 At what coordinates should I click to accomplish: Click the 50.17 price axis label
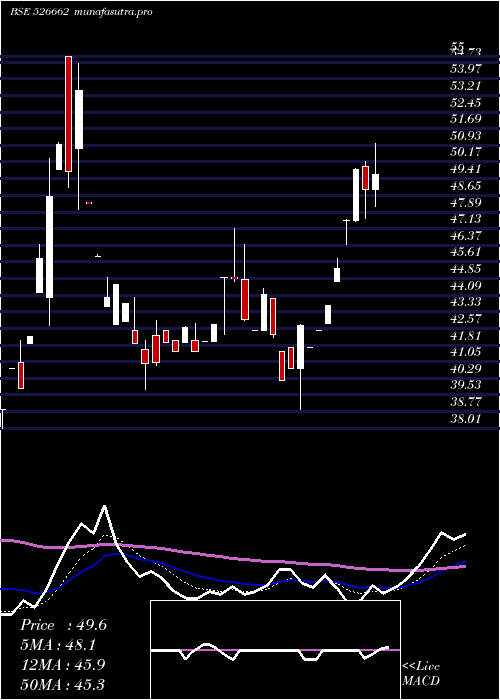point(466,152)
